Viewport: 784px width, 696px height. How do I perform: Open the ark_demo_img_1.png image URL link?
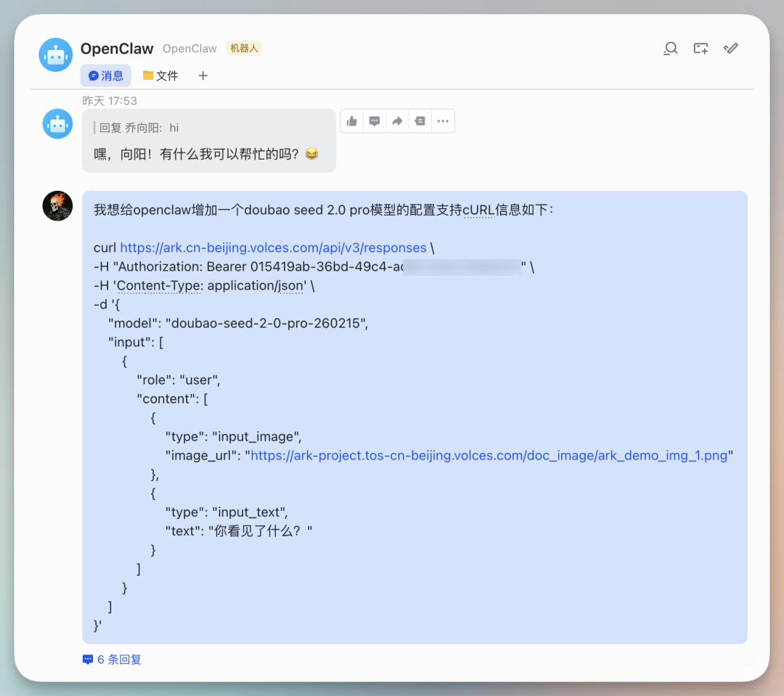tap(489, 456)
